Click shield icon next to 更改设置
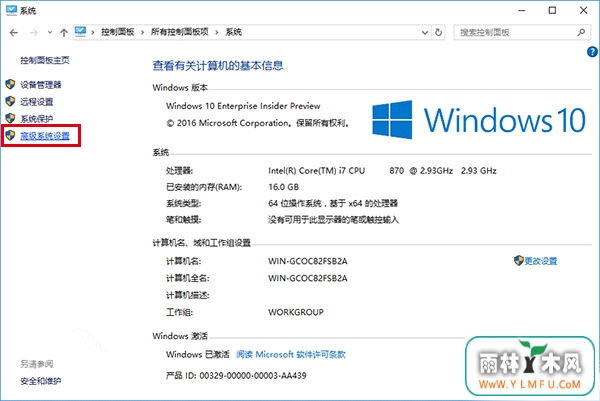This screenshot has width=600, height=401. [518, 261]
